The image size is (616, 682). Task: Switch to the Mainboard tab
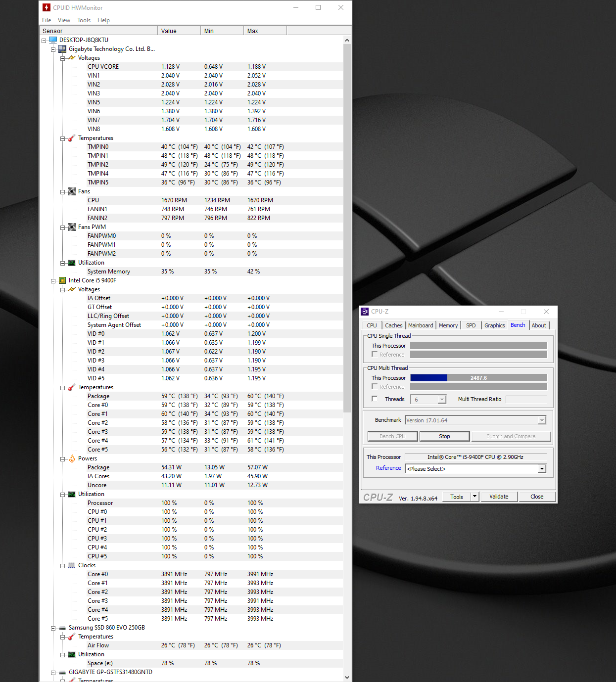pos(421,325)
